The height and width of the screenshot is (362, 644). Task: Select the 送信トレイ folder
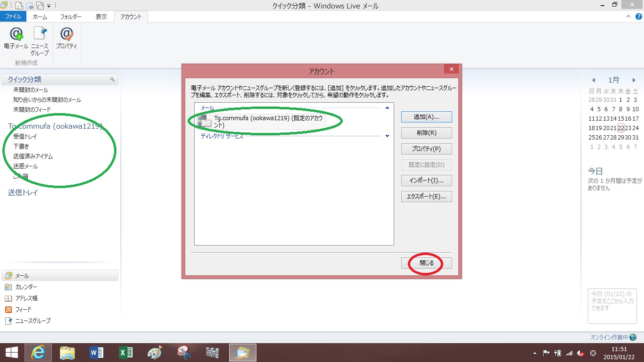coord(23,193)
